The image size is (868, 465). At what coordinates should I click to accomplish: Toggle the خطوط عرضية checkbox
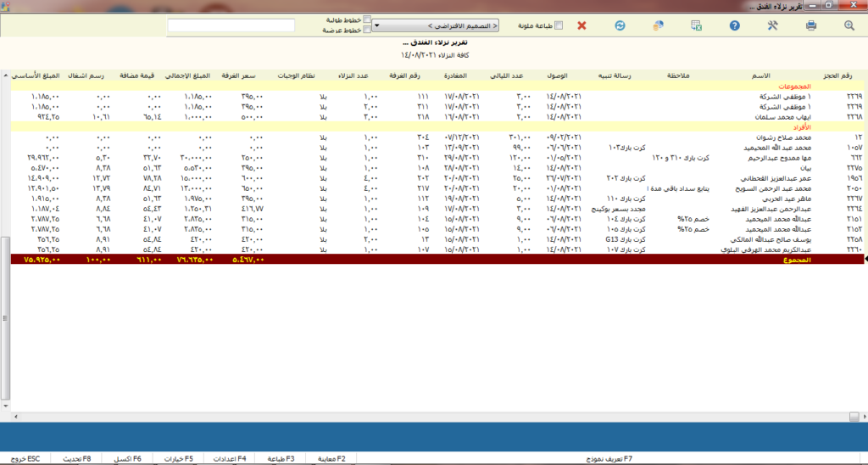pyautogui.click(x=366, y=30)
